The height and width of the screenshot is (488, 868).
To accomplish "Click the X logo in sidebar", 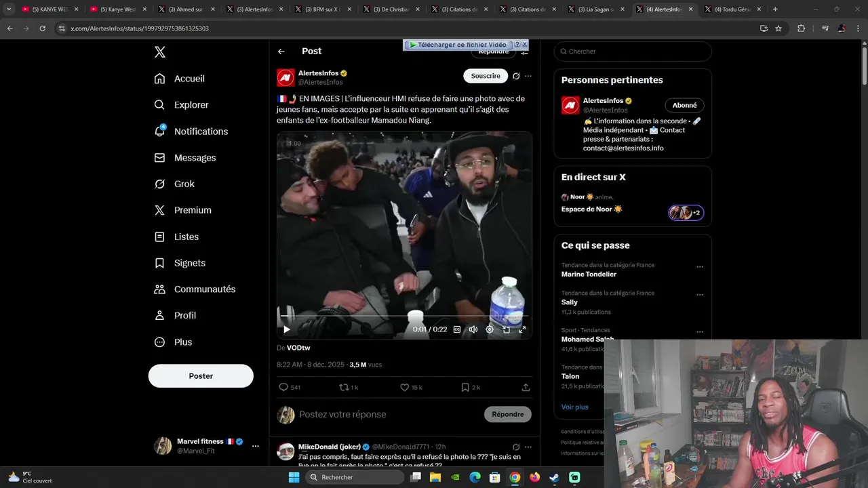I will [160, 52].
